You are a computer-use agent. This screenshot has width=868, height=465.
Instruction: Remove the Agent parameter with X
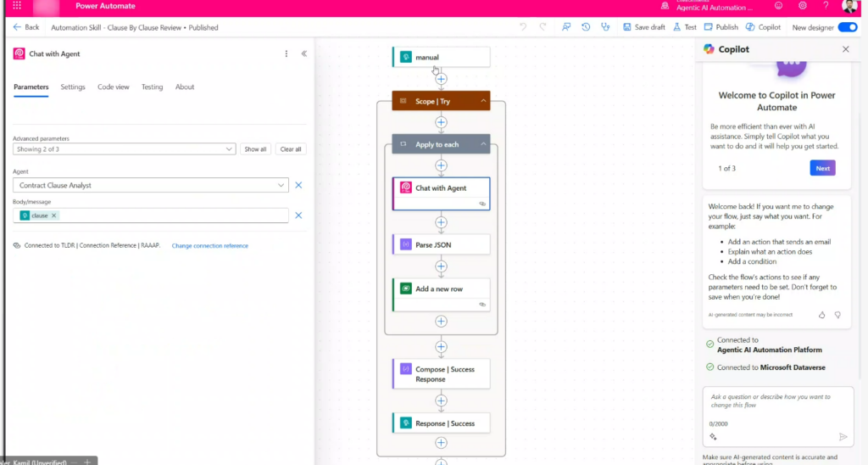(298, 185)
